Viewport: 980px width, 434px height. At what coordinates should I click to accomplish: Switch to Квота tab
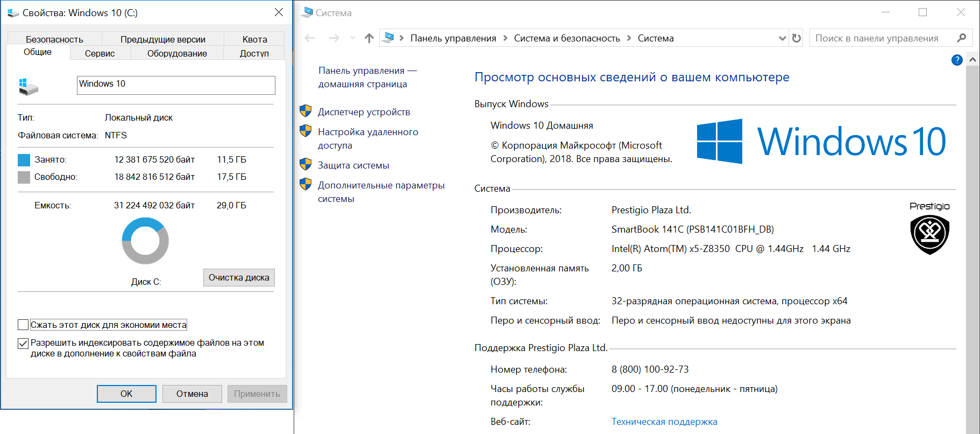pyautogui.click(x=254, y=39)
